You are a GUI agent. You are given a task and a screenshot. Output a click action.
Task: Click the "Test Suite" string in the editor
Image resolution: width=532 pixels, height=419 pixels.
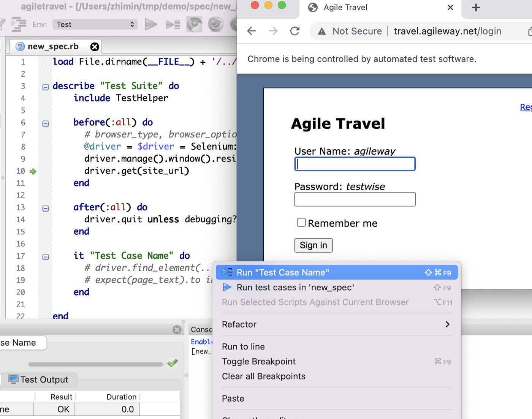pos(131,86)
